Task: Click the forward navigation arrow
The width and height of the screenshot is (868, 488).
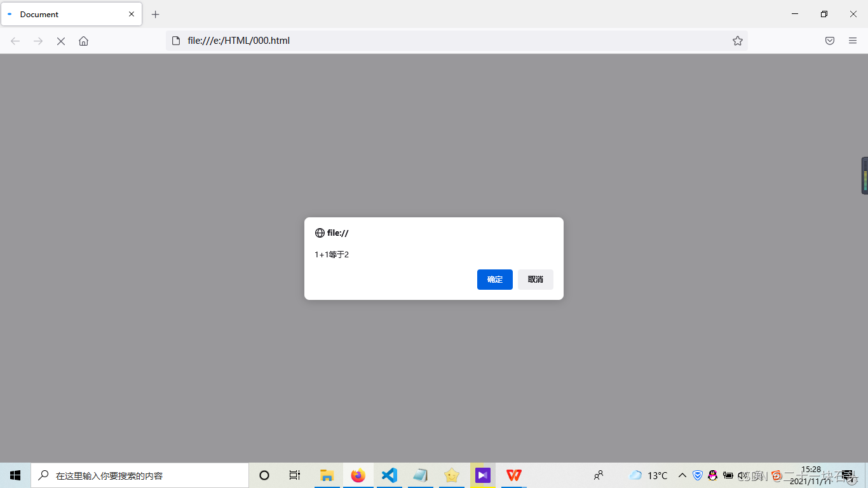Action: pyautogui.click(x=38, y=41)
